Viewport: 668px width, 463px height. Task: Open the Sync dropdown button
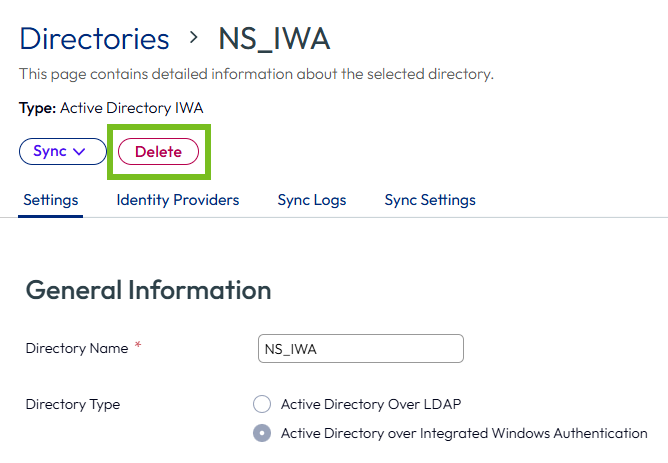pos(63,151)
